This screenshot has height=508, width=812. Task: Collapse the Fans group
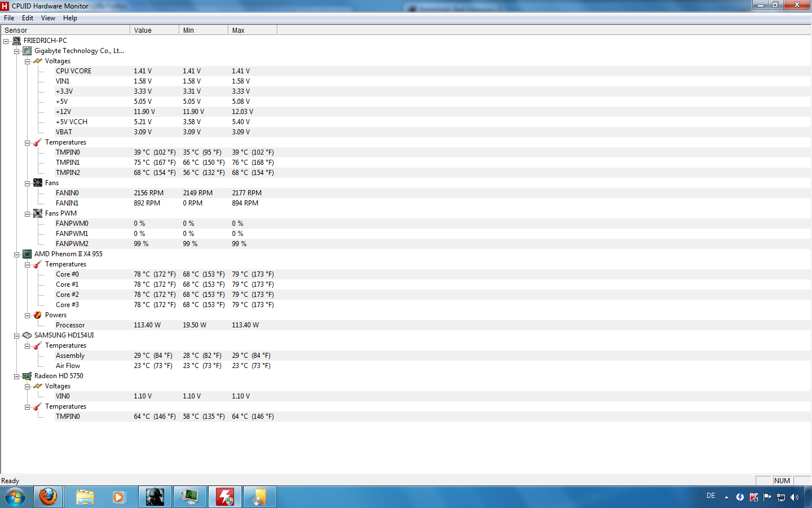[27, 183]
